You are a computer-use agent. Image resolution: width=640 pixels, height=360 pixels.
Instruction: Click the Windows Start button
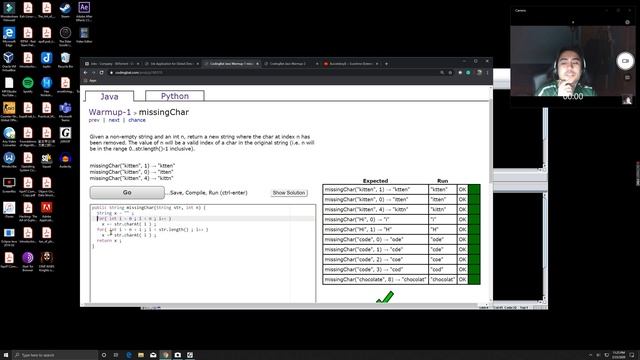[6, 355]
